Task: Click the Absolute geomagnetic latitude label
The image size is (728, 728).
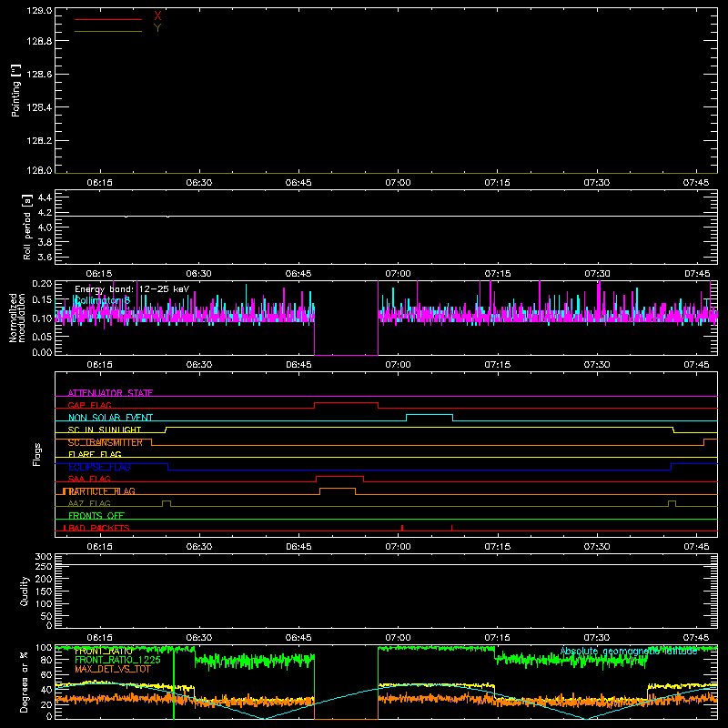Action: [629, 652]
